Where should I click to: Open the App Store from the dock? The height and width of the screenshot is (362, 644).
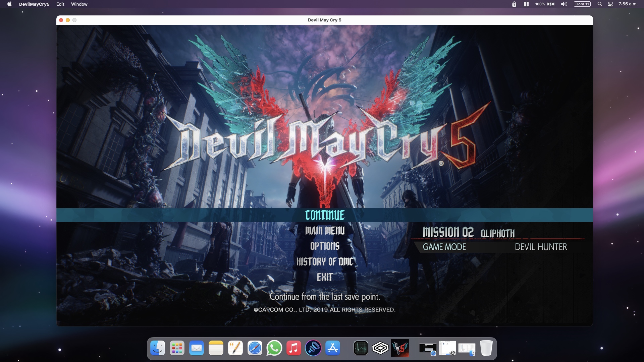333,348
